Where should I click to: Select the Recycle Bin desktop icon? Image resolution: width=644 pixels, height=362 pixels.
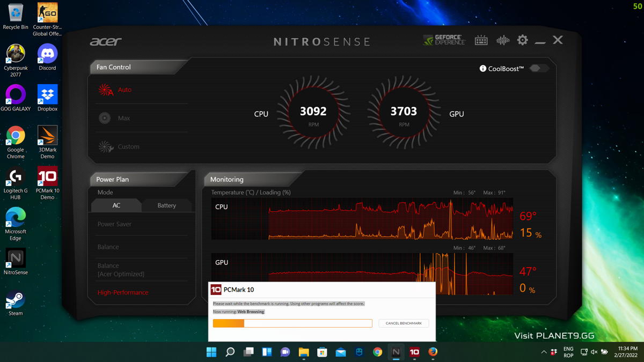(x=16, y=17)
